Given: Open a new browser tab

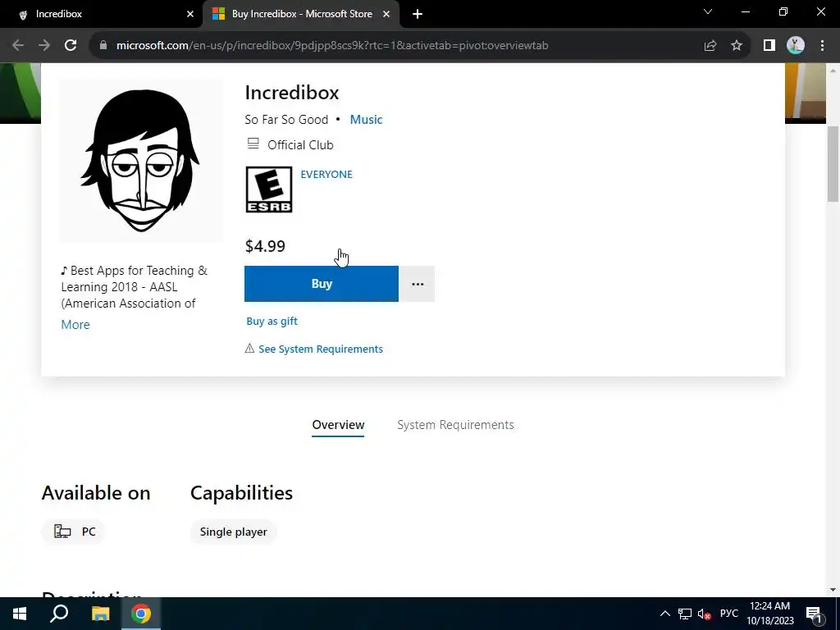Looking at the screenshot, I should (418, 15).
